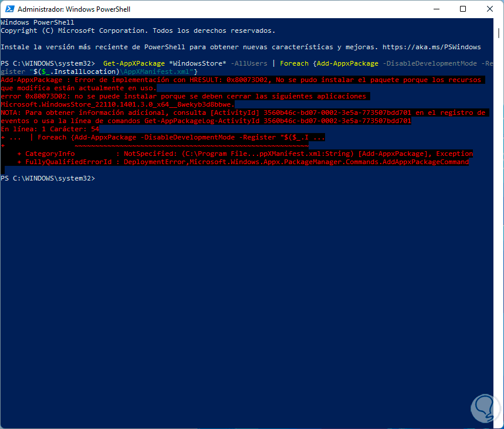Click 'que modifica están actualmente en uso' line

click(79, 88)
